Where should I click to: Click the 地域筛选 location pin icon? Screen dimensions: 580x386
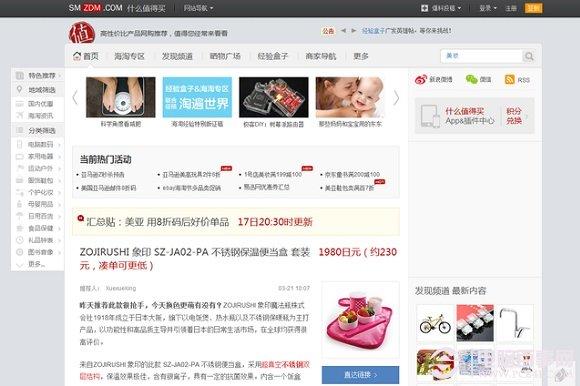[20, 89]
